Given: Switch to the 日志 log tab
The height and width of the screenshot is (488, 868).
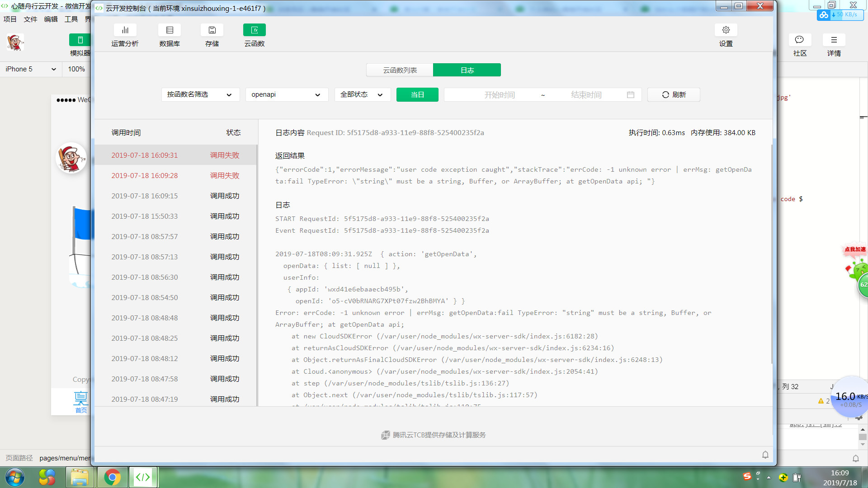Looking at the screenshot, I should (467, 70).
